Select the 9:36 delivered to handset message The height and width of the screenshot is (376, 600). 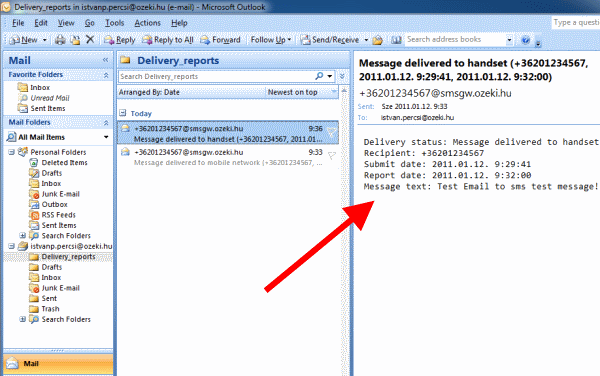point(228,133)
